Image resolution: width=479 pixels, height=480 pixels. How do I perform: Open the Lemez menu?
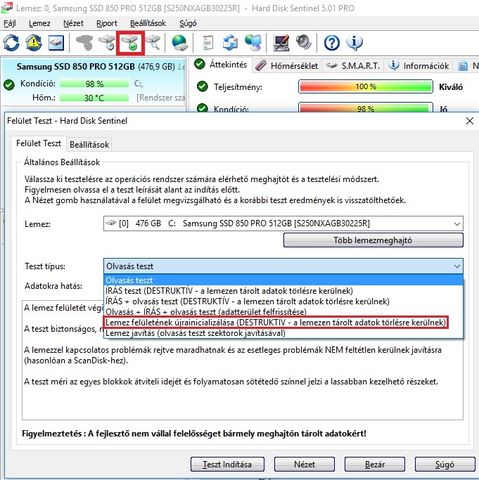pos(39,23)
